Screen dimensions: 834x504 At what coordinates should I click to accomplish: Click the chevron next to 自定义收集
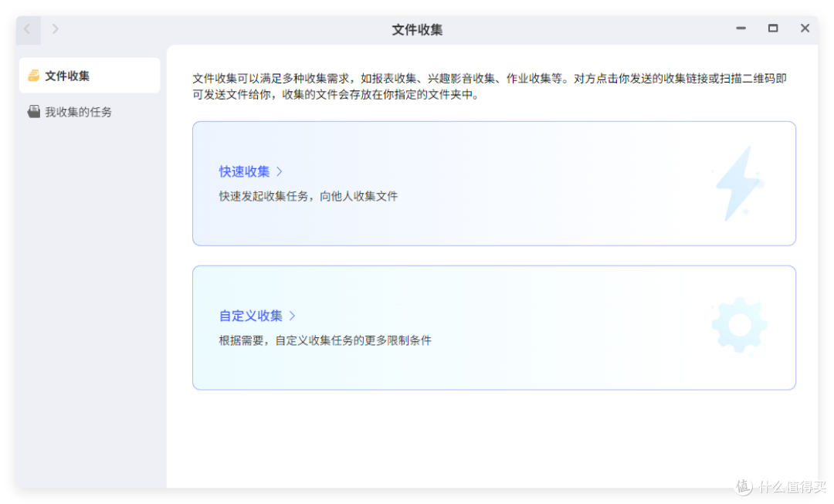coord(292,316)
